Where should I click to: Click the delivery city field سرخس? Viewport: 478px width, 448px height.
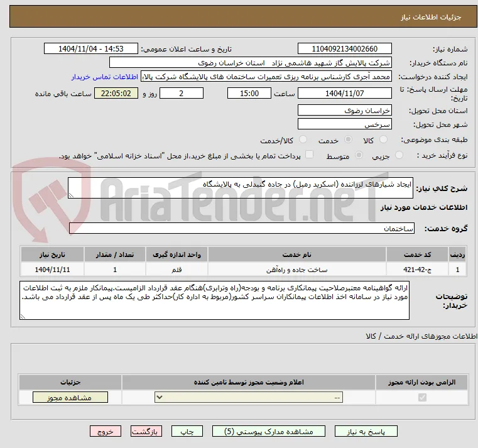pos(344,124)
